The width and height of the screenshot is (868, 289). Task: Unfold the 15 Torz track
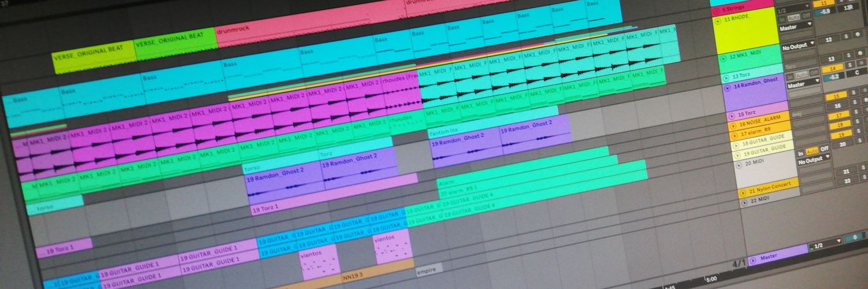point(732,116)
